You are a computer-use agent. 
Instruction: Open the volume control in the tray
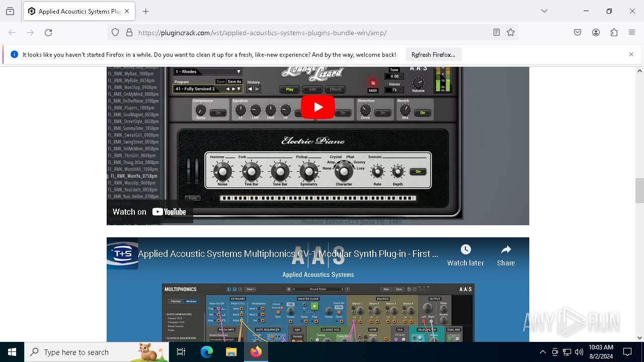pos(579,352)
